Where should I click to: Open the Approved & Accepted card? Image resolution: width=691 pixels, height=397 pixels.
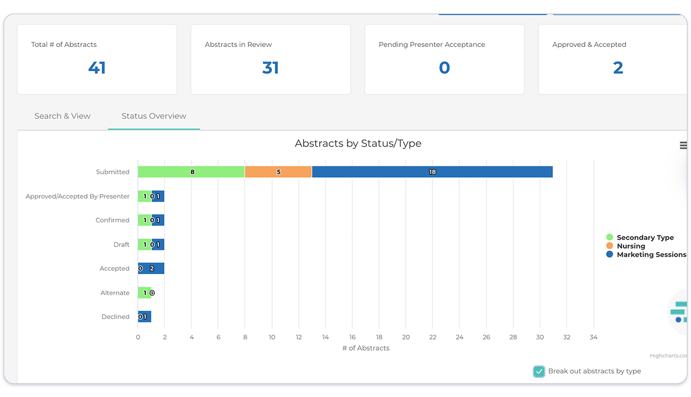pos(613,59)
